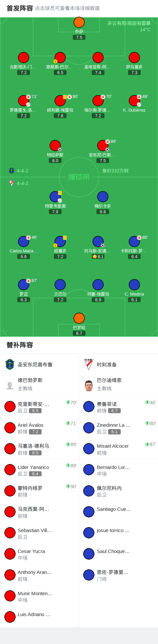This screenshot has height=644, width=158.
Task: Select 托马斯-安德 star player rated 8.1
Action: pyautogui.click(x=98, y=241)
